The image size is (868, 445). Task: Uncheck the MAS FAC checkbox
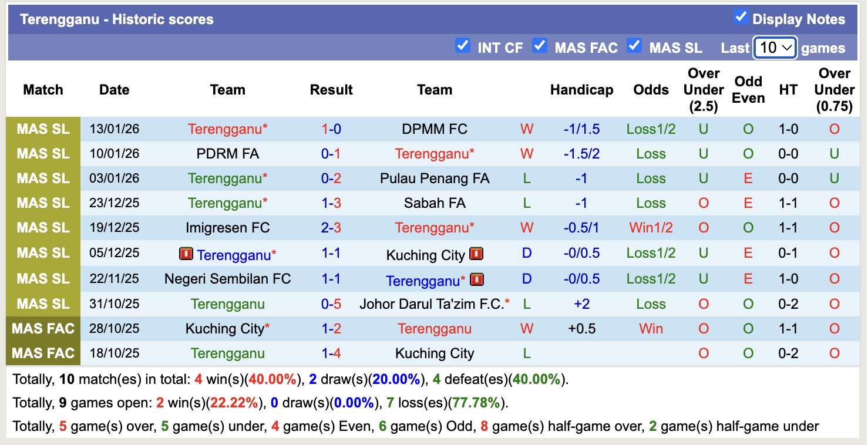(540, 45)
